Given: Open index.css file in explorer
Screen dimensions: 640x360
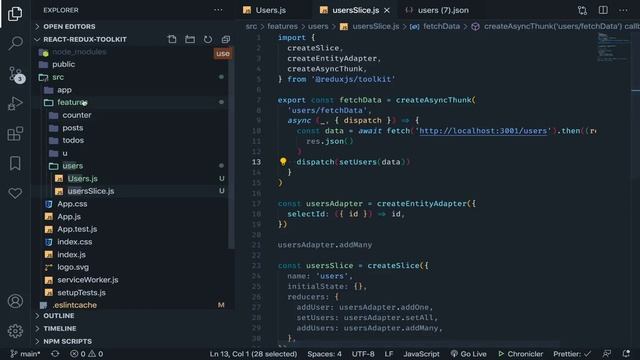Looking at the screenshot, I should click(74, 242).
